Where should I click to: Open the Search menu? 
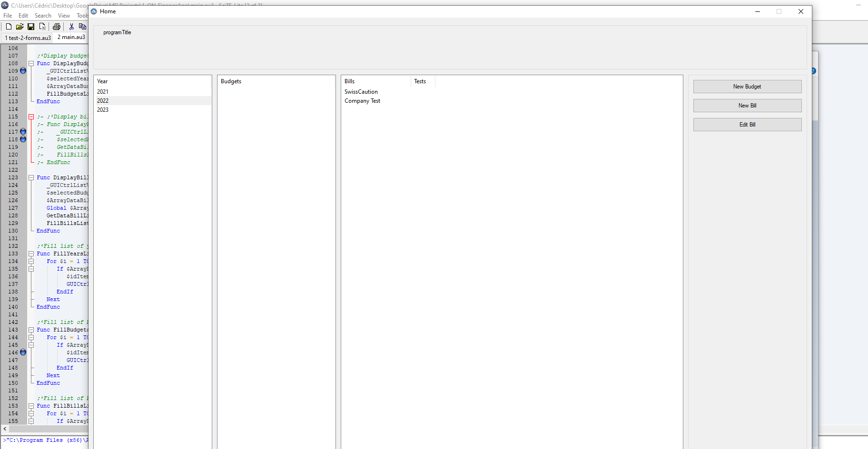tap(43, 16)
